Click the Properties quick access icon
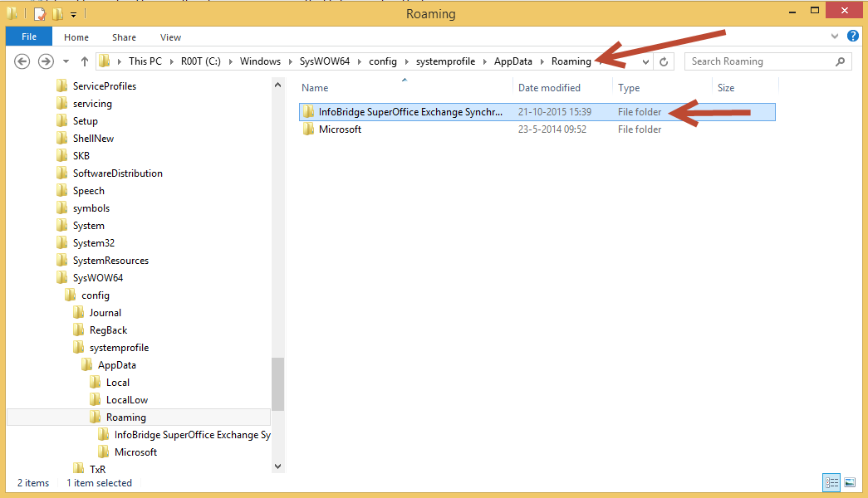 (x=39, y=13)
